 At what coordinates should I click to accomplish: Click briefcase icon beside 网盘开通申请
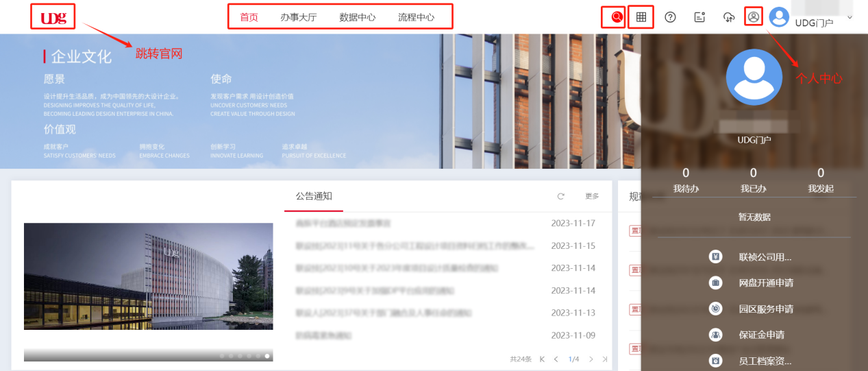point(716,283)
